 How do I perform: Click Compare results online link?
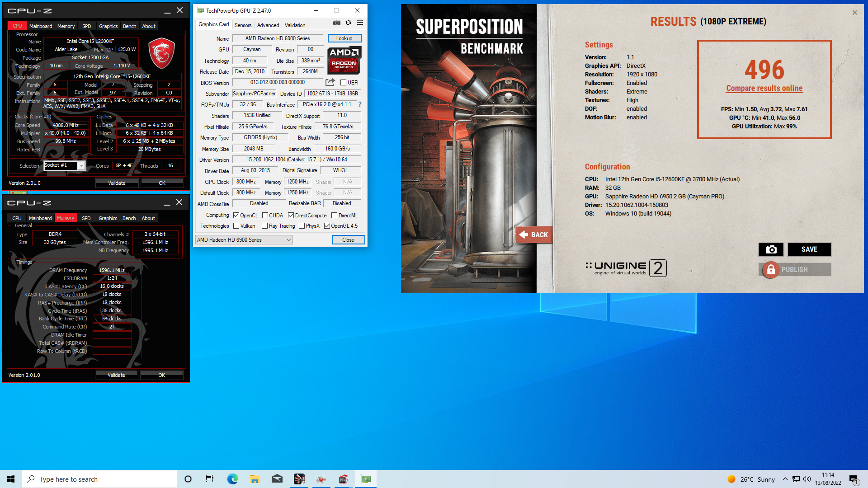click(x=764, y=88)
